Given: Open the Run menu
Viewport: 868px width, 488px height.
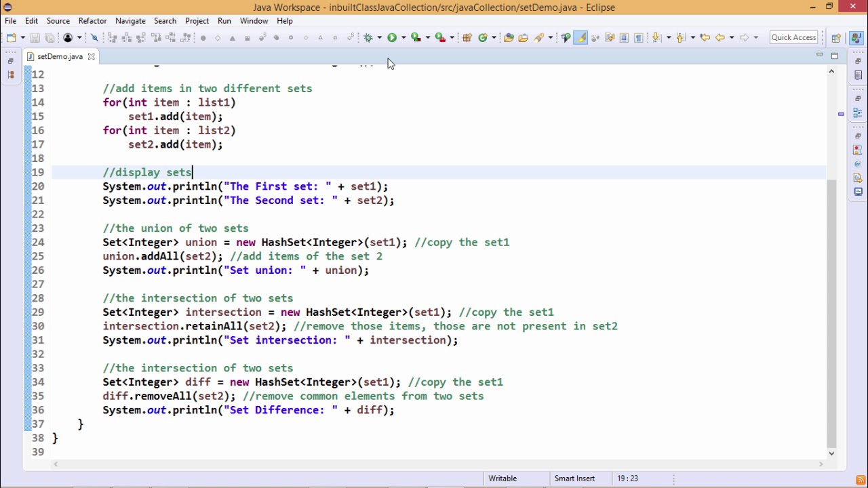Looking at the screenshot, I should (x=224, y=21).
